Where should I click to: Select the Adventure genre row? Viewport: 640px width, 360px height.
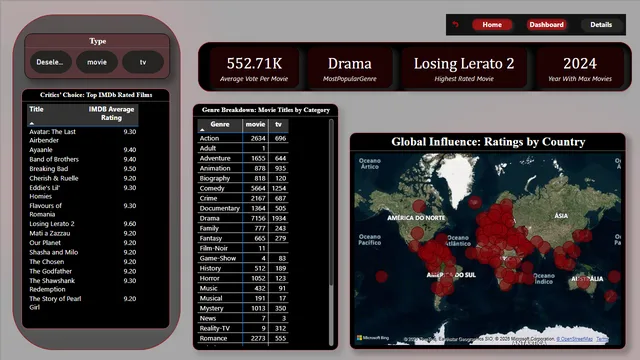(243, 158)
